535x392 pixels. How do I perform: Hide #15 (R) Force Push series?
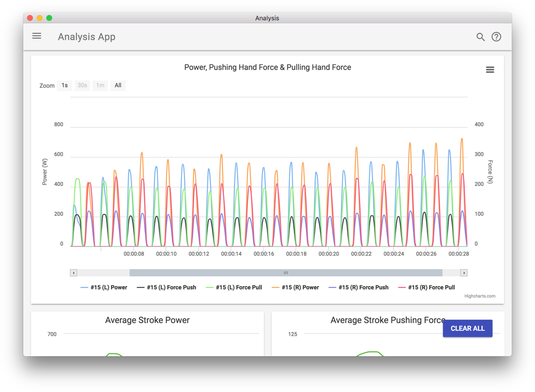coord(359,287)
